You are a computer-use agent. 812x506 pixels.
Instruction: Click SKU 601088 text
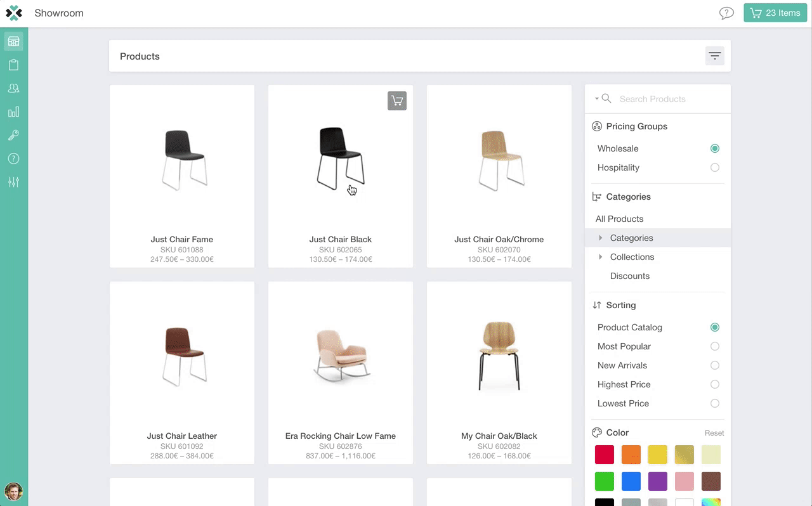tap(182, 250)
